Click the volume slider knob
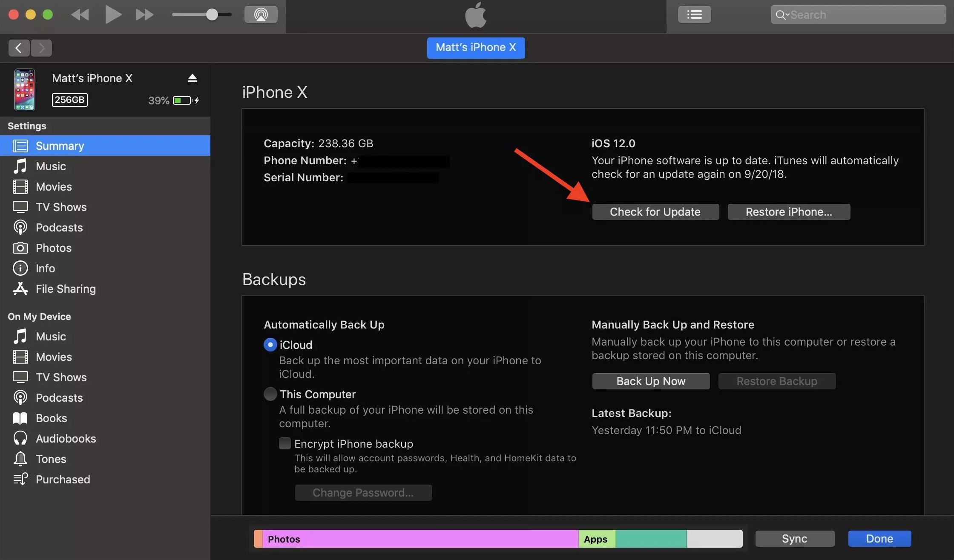The height and width of the screenshot is (560, 954). (212, 15)
